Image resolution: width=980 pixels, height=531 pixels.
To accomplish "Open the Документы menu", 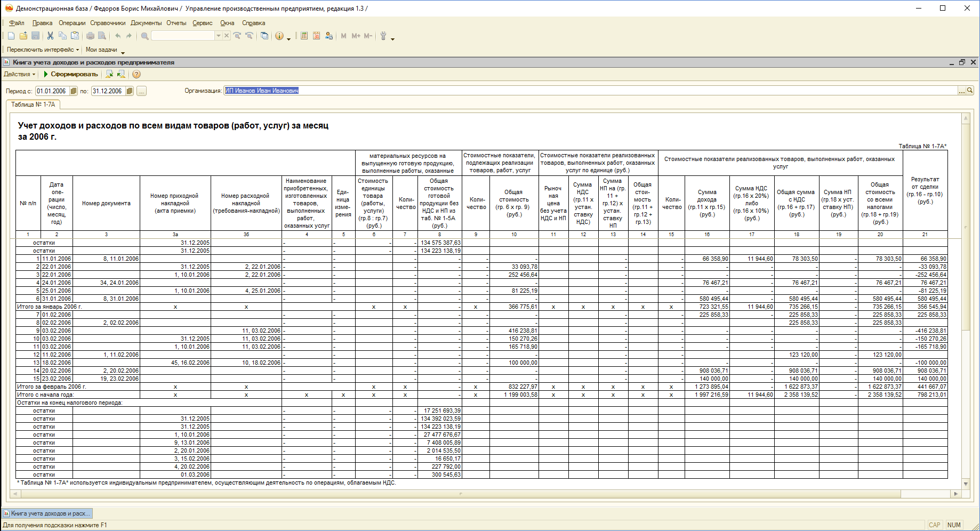I will coord(146,23).
